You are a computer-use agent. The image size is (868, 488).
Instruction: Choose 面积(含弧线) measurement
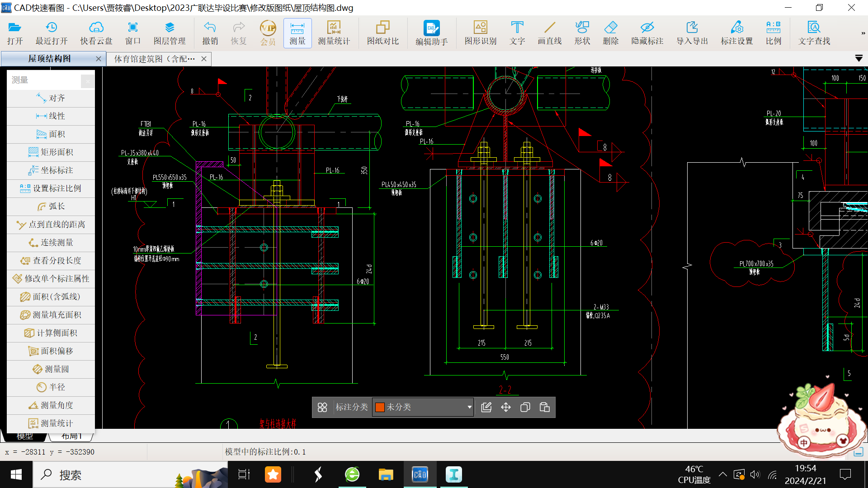[x=51, y=297]
